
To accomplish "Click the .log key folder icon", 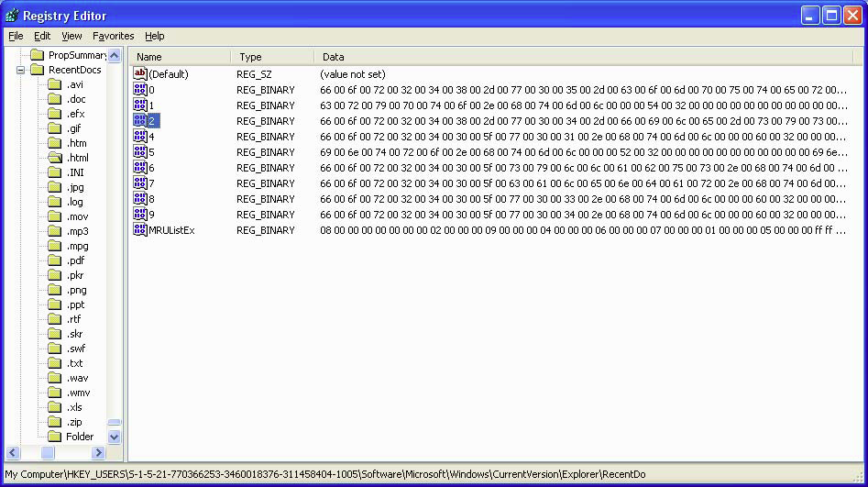I will tap(54, 202).
